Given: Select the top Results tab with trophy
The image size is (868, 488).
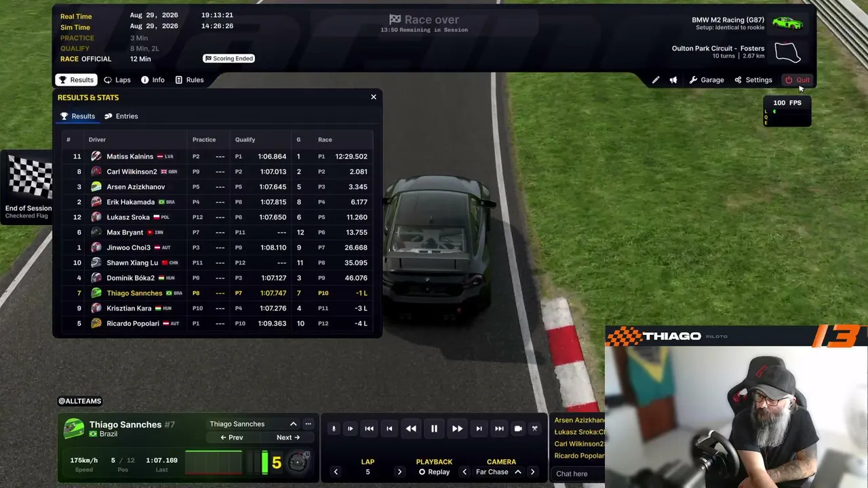Looking at the screenshot, I should coord(76,80).
